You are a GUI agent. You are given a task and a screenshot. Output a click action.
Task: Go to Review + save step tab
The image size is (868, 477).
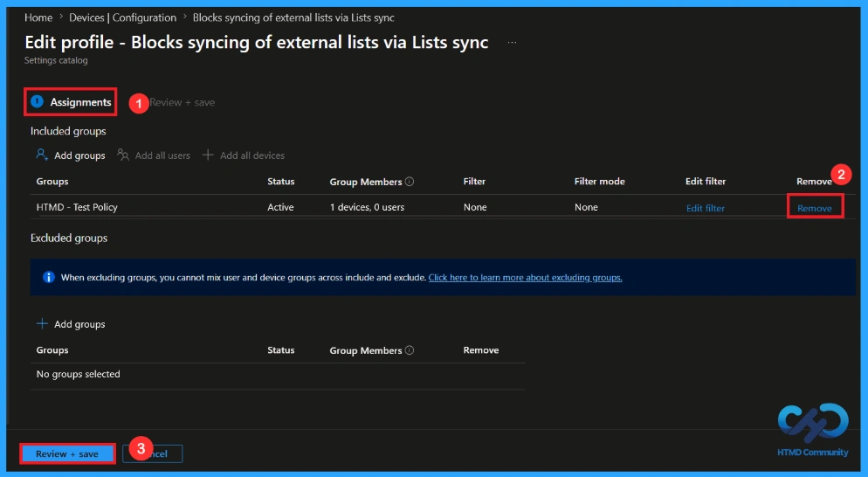[x=183, y=102]
